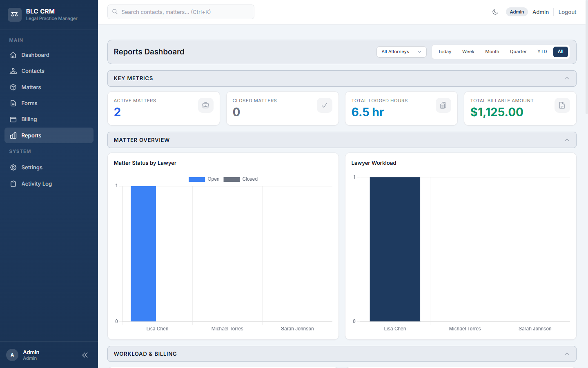Click the checkmark icon on Closed Matters card
This screenshot has height=368, width=588.
click(325, 105)
